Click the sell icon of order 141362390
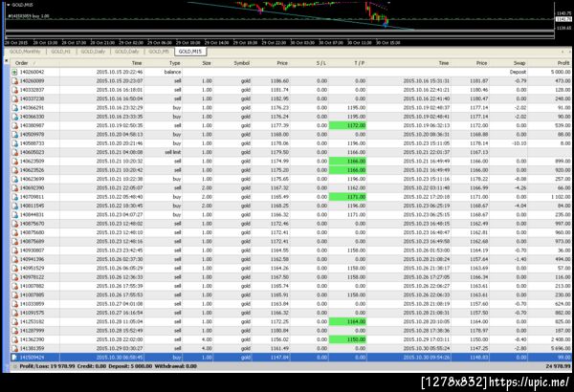 [14, 339]
